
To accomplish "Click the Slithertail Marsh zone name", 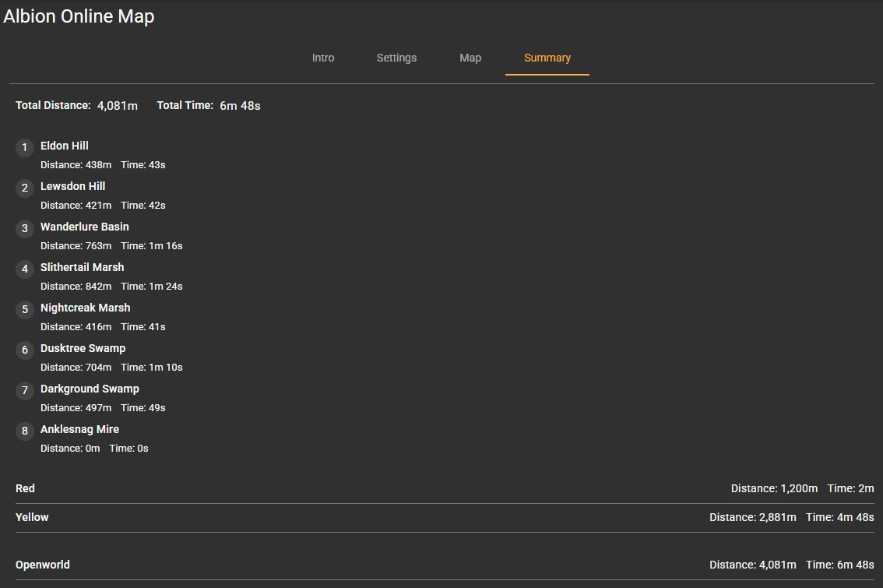I will (x=82, y=267).
